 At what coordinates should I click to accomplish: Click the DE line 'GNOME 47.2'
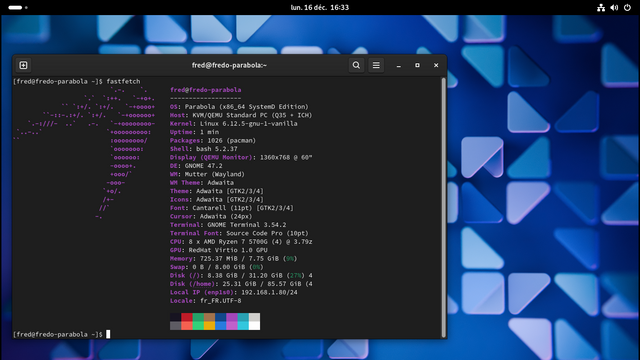(203, 166)
